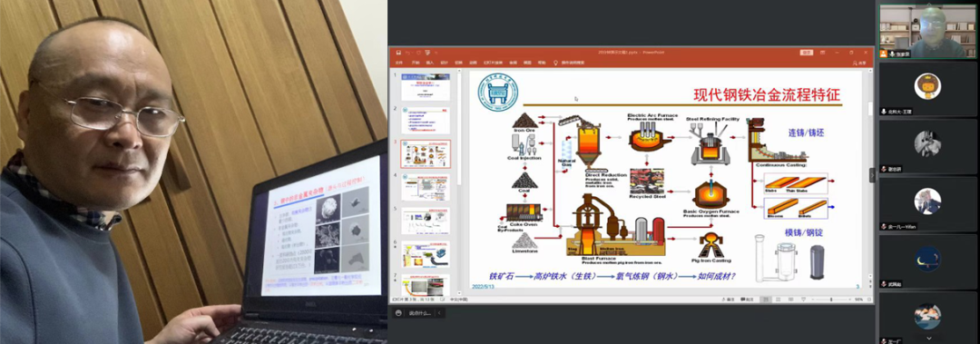This screenshot has width=980, height=344.
Task: Collapse the chat input bar chevron
Action: [x=439, y=313]
